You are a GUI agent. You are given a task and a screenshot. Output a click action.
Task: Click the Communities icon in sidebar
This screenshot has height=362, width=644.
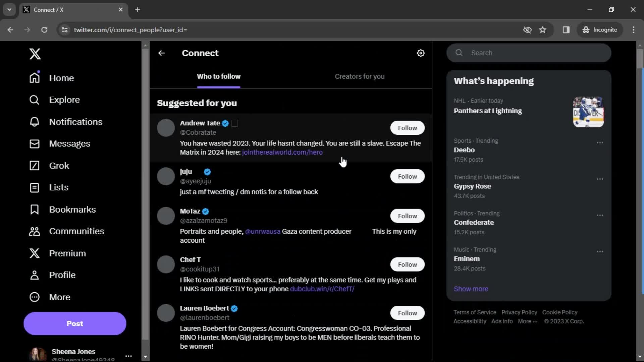(35, 231)
